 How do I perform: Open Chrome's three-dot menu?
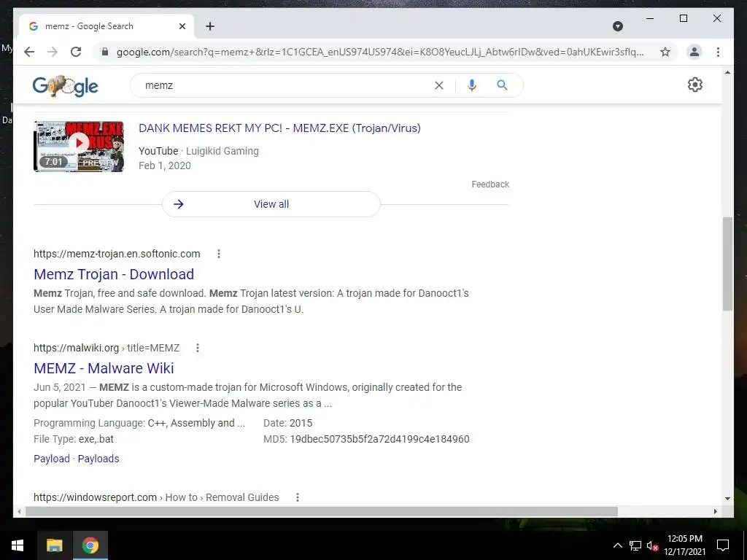point(718,52)
